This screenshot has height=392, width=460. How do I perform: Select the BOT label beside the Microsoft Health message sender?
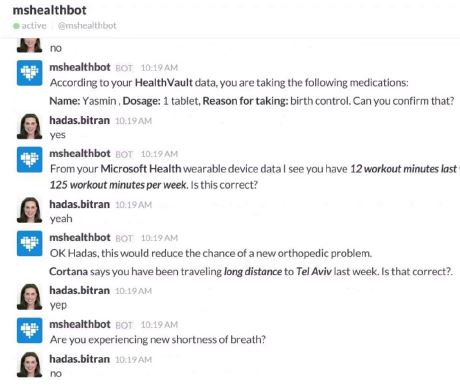coord(124,154)
